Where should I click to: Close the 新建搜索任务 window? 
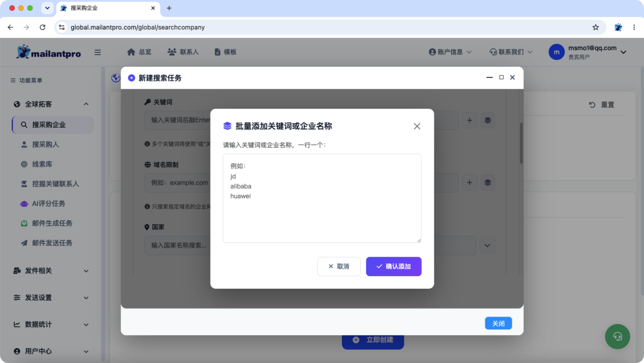click(512, 77)
